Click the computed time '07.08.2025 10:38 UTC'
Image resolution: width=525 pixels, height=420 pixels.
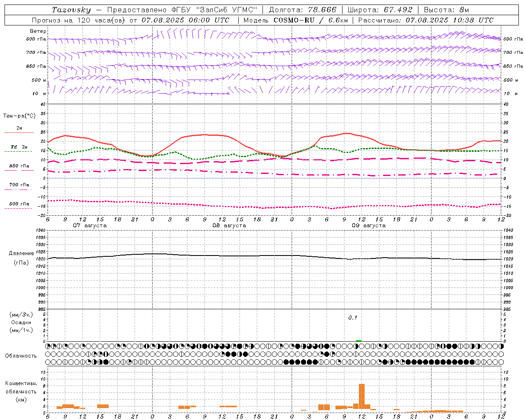click(450, 20)
